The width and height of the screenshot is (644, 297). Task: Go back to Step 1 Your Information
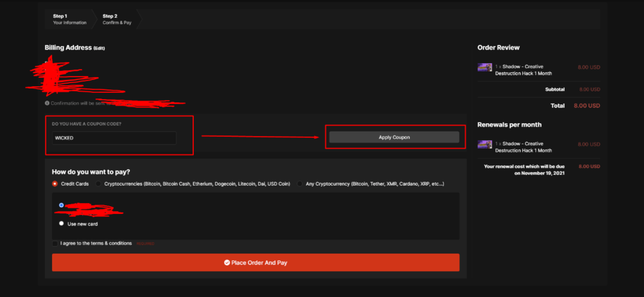(x=70, y=19)
